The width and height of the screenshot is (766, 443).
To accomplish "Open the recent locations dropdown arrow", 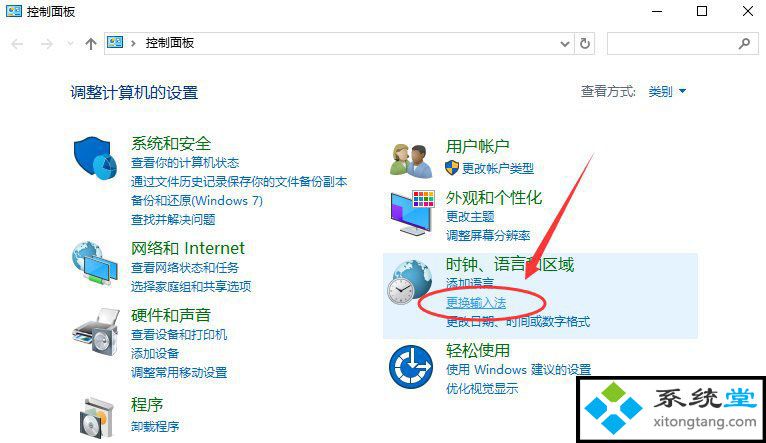I will tap(70, 44).
